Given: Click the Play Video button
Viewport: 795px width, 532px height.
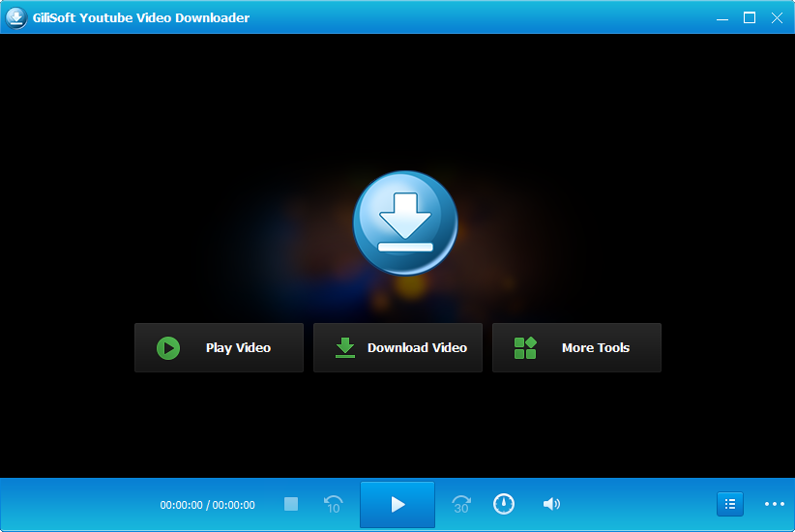Looking at the screenshot, I should tap(219, 348).
